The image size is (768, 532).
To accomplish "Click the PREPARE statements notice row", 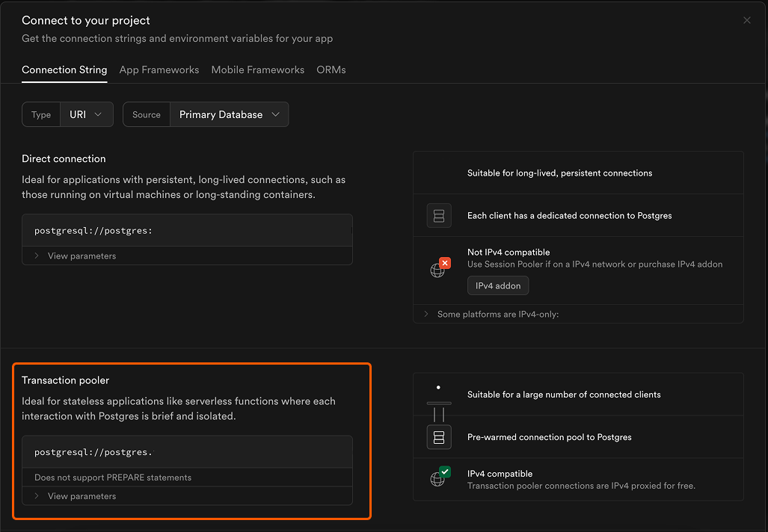I will click(x=112, y=477).
